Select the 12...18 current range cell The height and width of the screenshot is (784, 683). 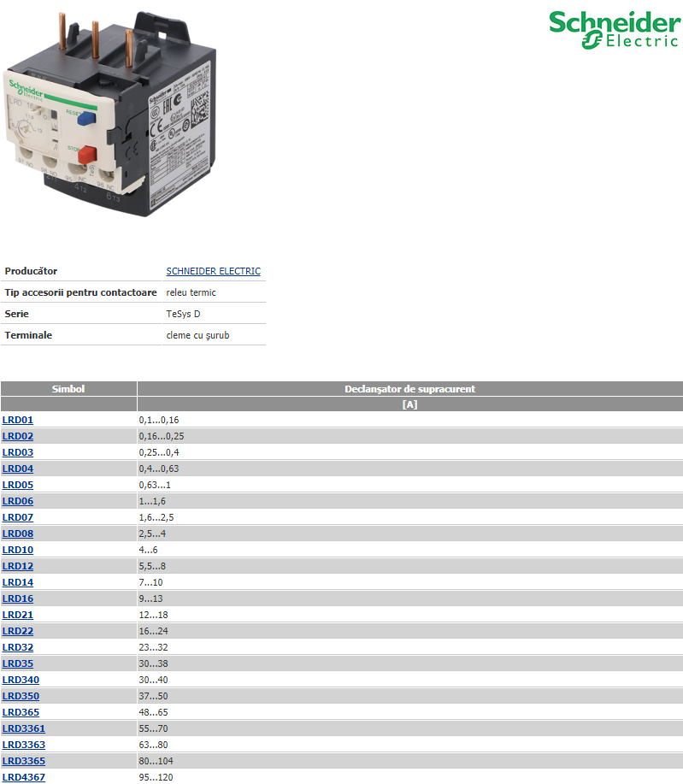click(410, 615)
